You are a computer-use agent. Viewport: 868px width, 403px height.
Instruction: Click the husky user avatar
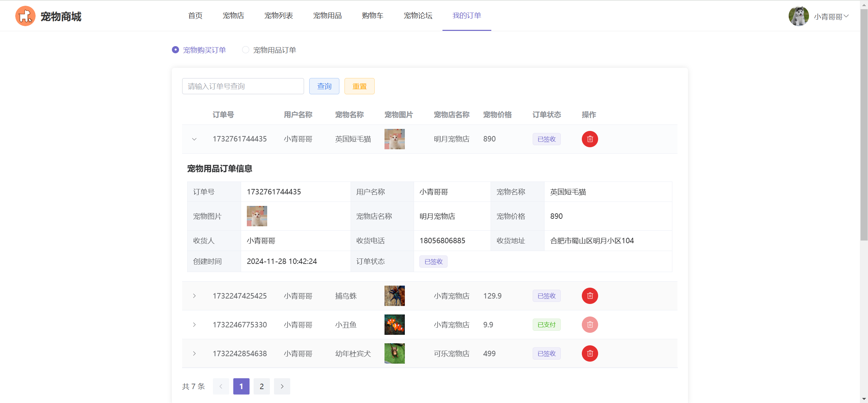798,16
